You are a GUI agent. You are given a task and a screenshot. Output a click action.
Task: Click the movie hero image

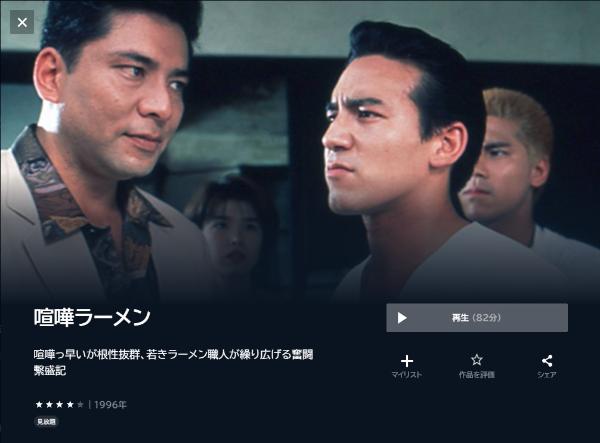pos(300,152)
